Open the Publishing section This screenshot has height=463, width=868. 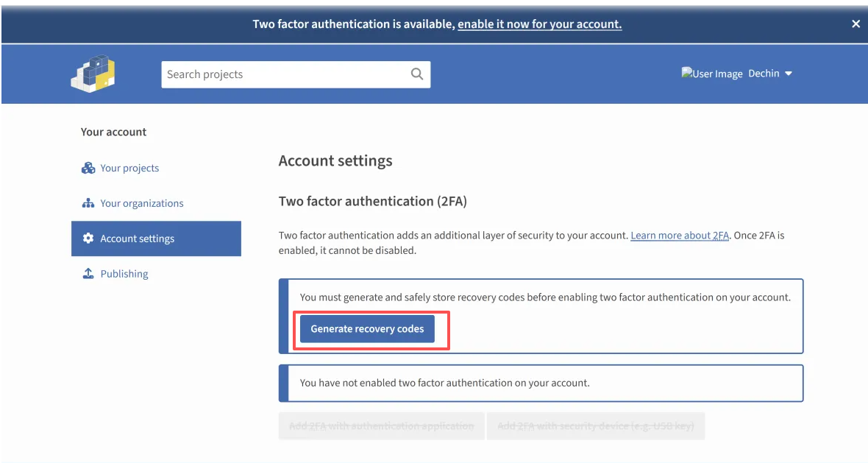(124, 274)
